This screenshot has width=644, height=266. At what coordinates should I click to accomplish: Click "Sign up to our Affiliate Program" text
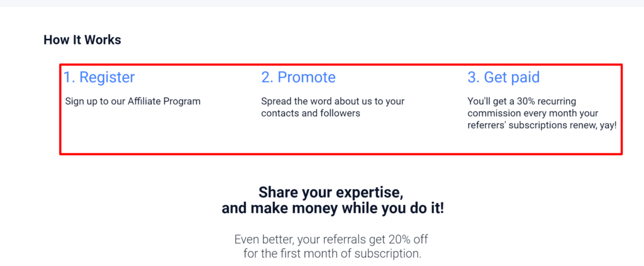[133, 101]
